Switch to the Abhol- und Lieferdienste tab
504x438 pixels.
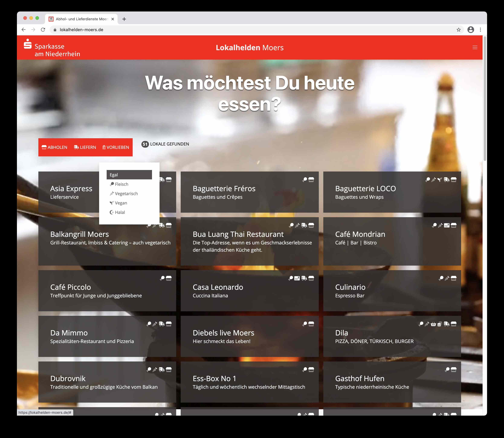pos(81,19)
